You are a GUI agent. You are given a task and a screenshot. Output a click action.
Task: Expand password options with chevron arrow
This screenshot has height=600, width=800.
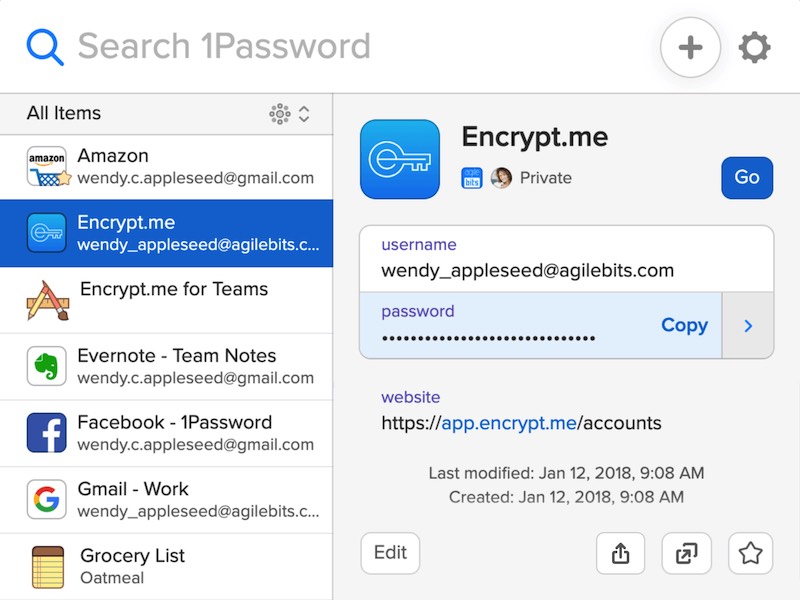[748, 325]
